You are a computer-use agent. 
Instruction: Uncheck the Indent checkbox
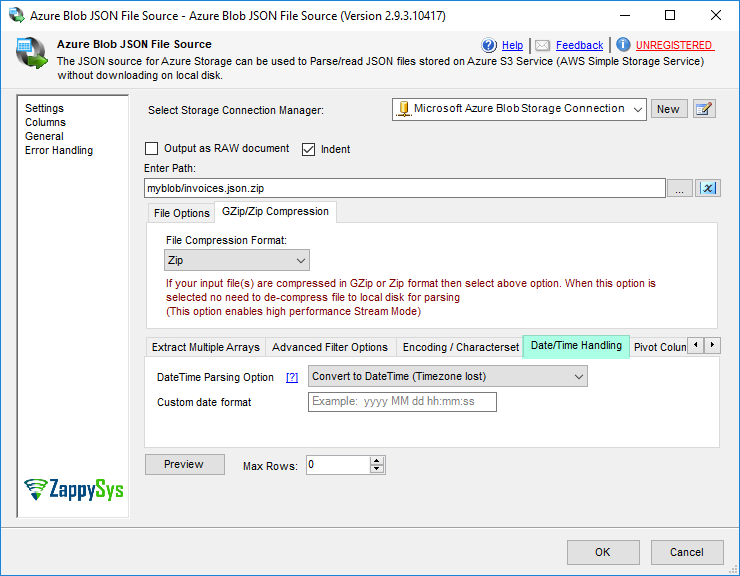tap(308, 149)
